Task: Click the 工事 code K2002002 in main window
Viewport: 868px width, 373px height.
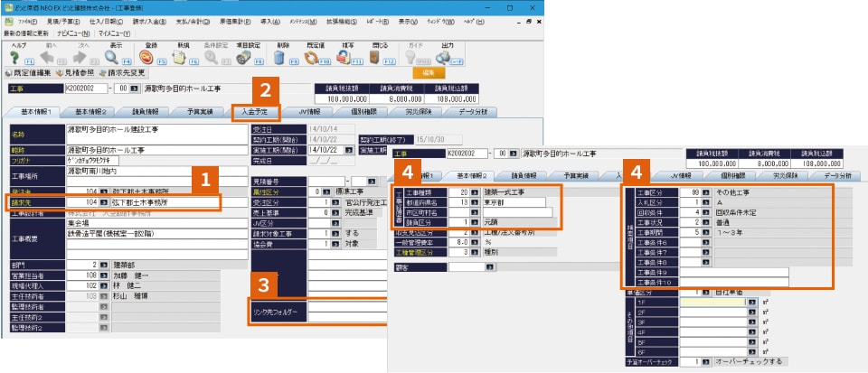Action: [87, 89]
